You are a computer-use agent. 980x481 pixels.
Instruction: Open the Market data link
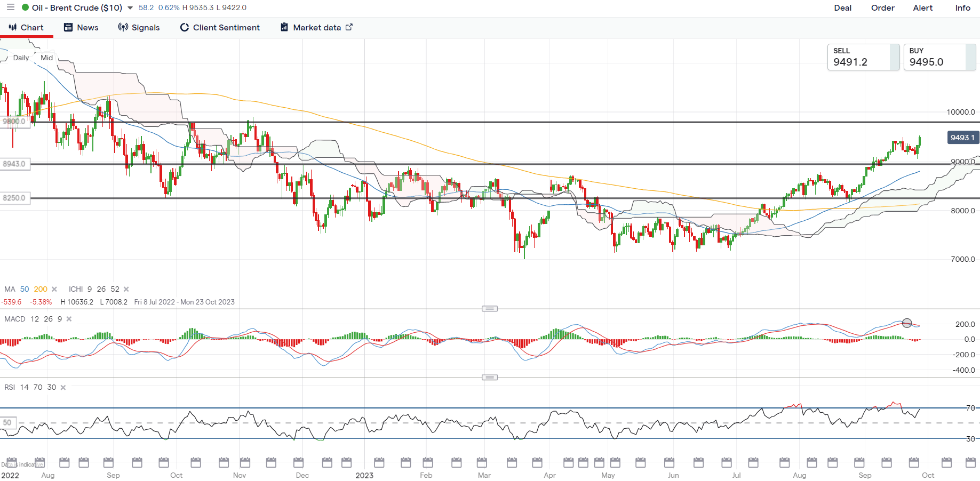coord(317,28)
